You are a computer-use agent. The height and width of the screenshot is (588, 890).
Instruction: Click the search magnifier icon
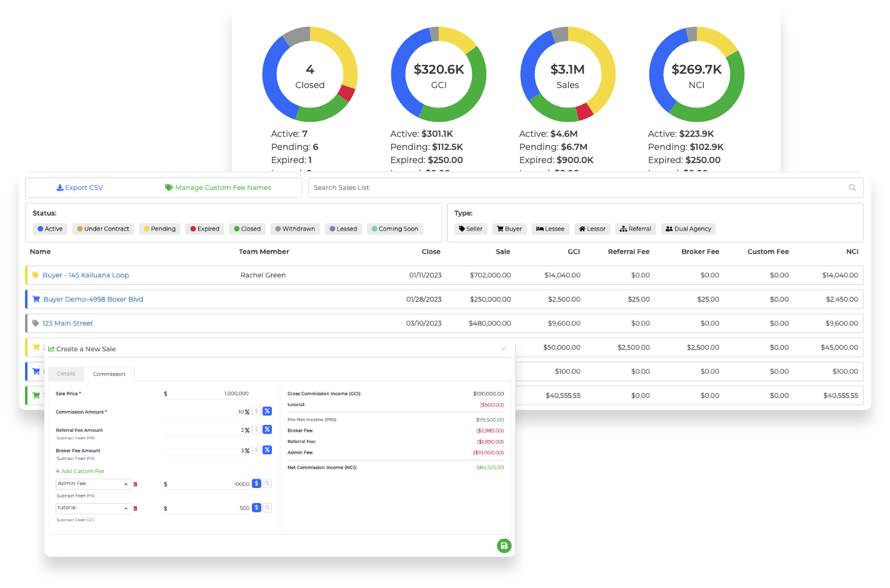pyautogui.click(x=852, y=187)
